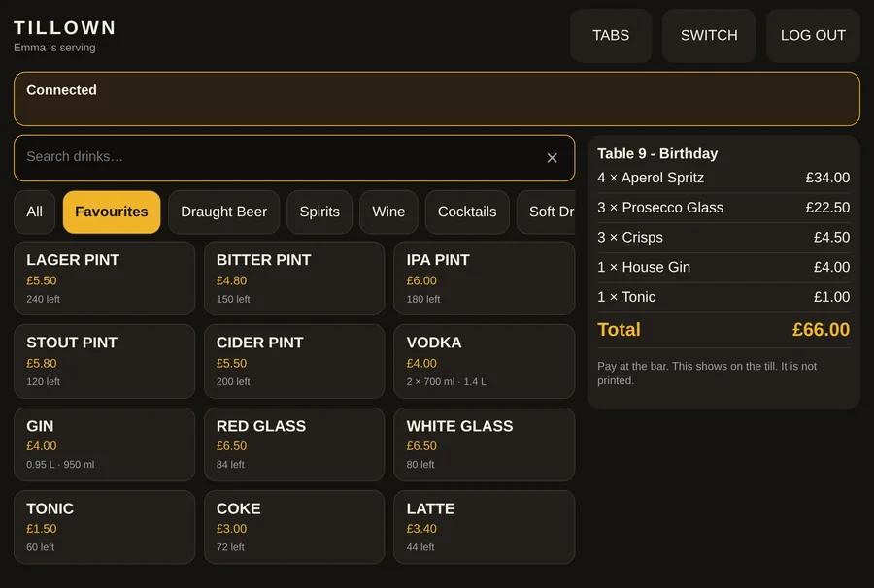The height and width of the screenshot is (588, 874).
Task: Add an IPA Pint to the order
Action: 485,278
